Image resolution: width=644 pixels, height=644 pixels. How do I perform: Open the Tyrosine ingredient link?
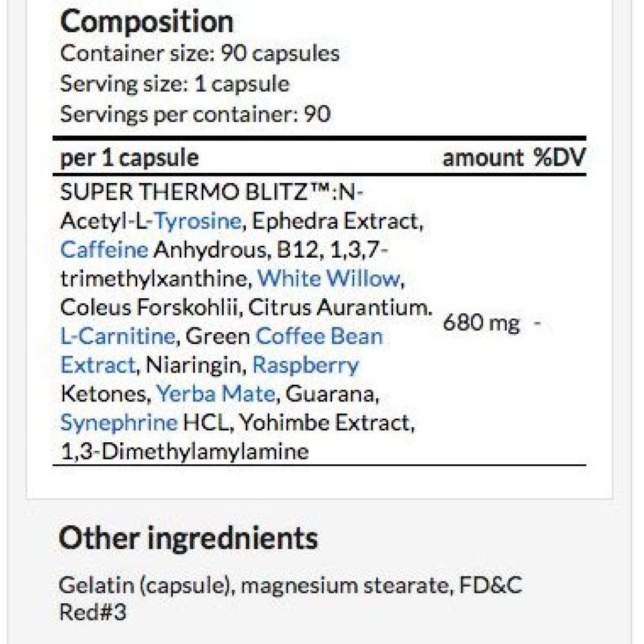(197, 221)
